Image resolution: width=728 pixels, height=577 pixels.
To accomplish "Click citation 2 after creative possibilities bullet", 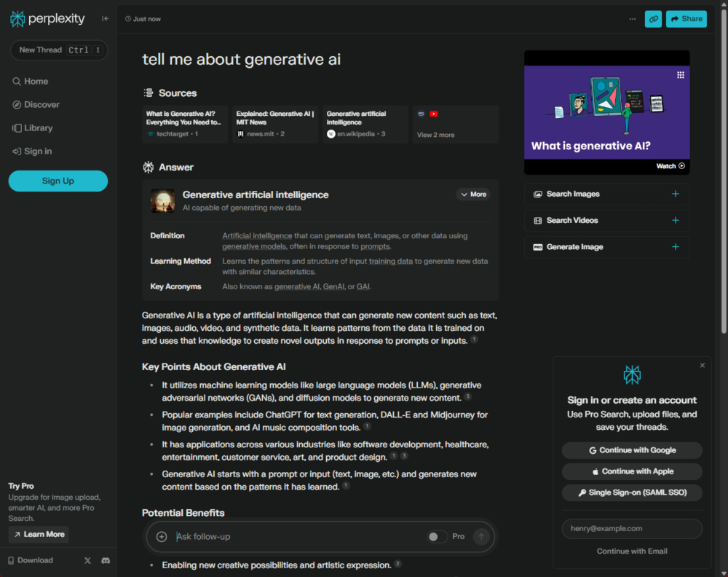I will [x=397, y=564].
